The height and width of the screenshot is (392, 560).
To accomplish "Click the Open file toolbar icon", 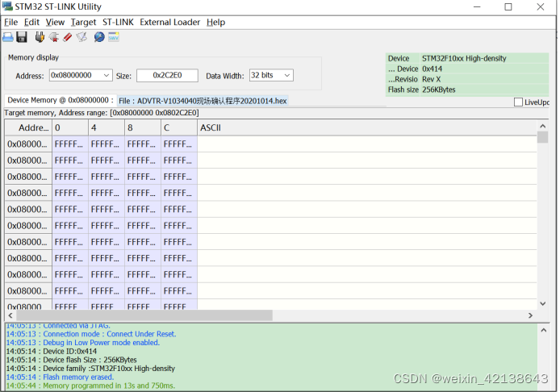I will pos(8,37).
